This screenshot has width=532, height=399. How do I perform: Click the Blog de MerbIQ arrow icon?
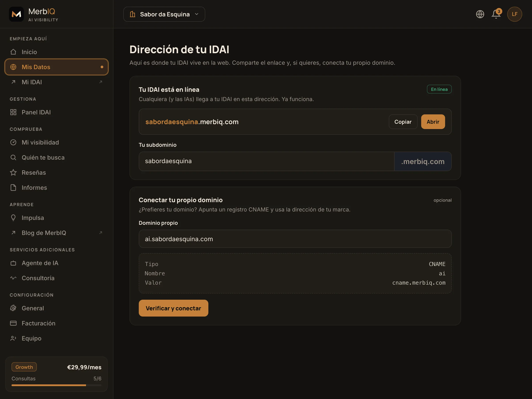(x=13, y=233)
